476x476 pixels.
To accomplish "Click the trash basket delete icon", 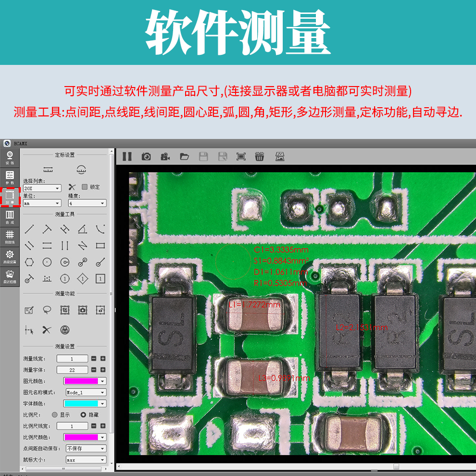I will (260, 156).
